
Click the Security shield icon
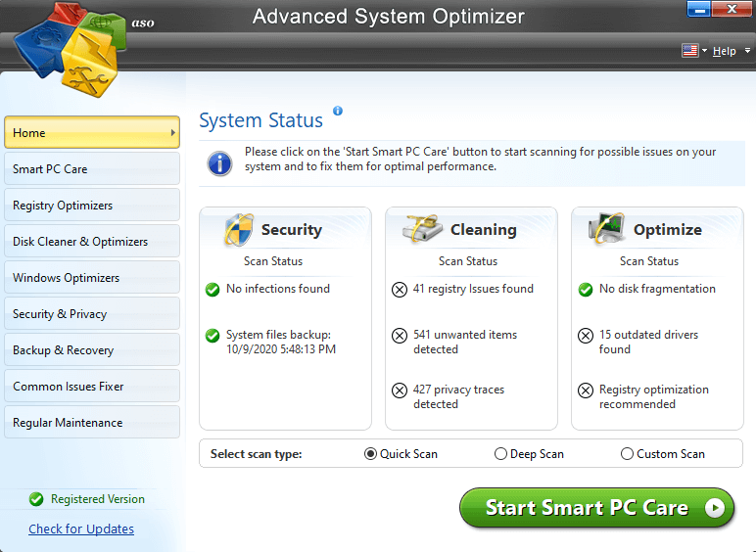[x=239, y=230]
